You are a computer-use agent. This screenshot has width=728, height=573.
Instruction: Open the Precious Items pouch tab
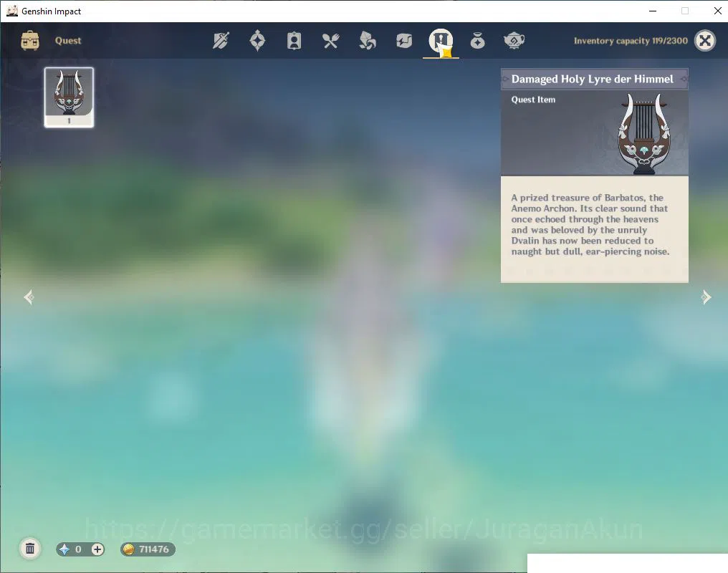pyautogui.click(x=477, y=41)
